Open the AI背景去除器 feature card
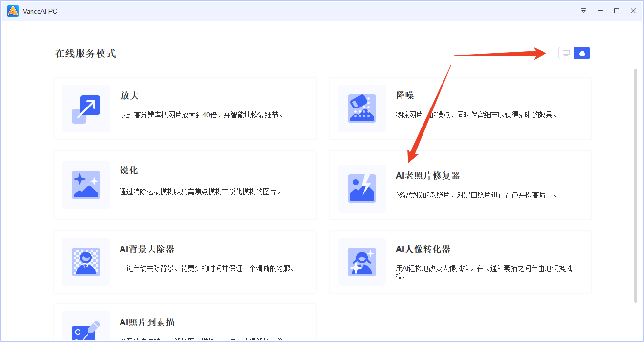The height and width of the screenshot is (342, 644). coord(184,262)
